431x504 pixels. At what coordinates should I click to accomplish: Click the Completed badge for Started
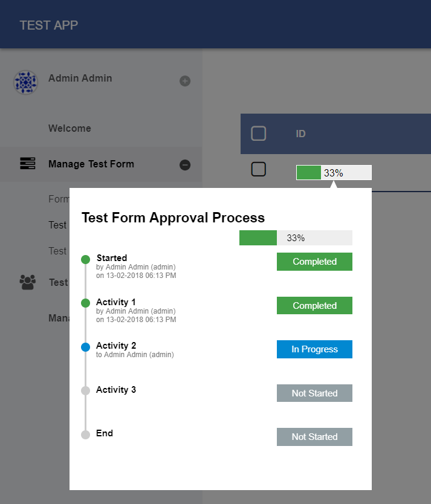point(314,262)
